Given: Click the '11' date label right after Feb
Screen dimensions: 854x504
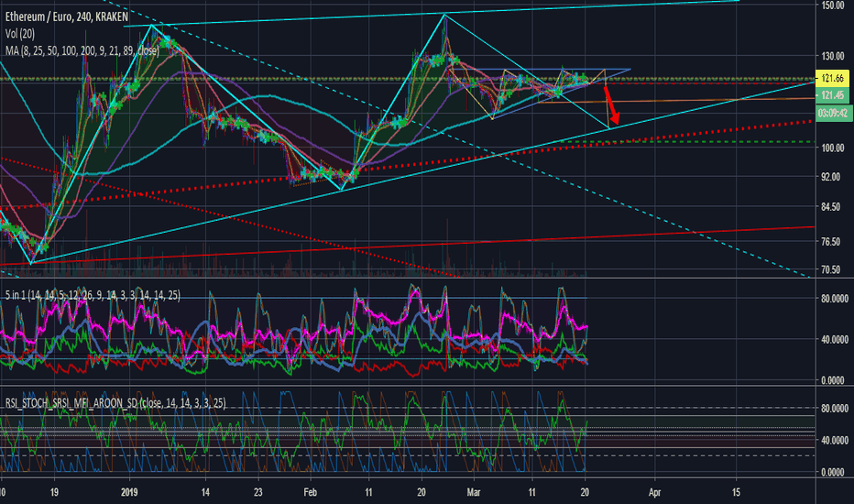Looking at the screenshot, I should pos(368,493).
